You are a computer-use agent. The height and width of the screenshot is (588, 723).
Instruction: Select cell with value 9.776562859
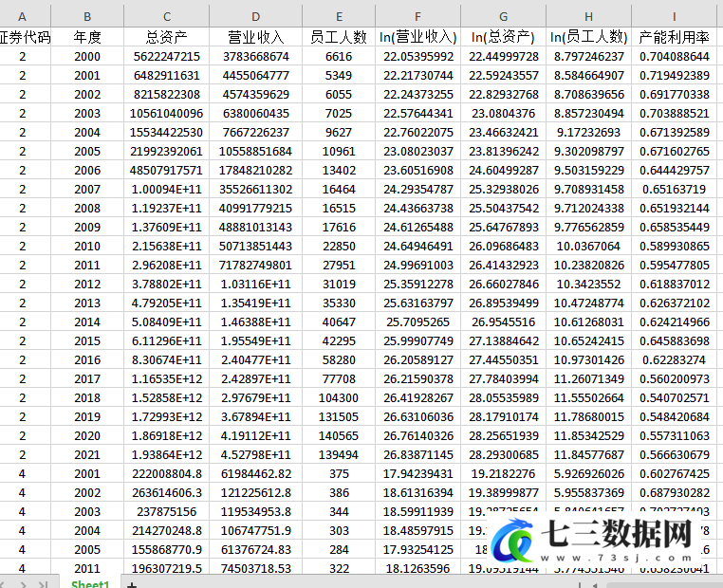click(589, 227)
